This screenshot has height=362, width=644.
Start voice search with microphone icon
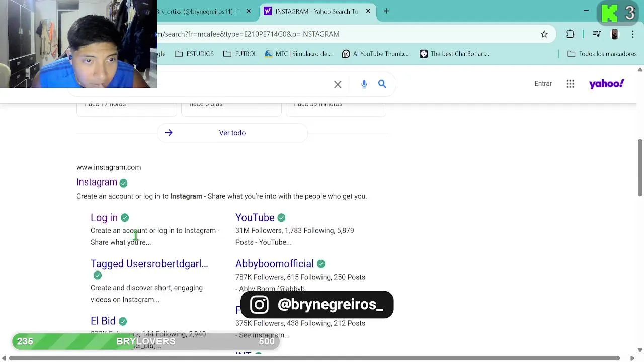coord(364,84)
